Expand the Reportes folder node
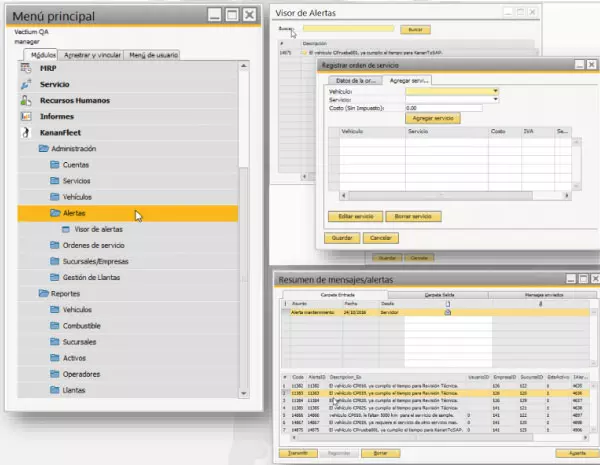This screenshot has height=465, width=600. 43,293
